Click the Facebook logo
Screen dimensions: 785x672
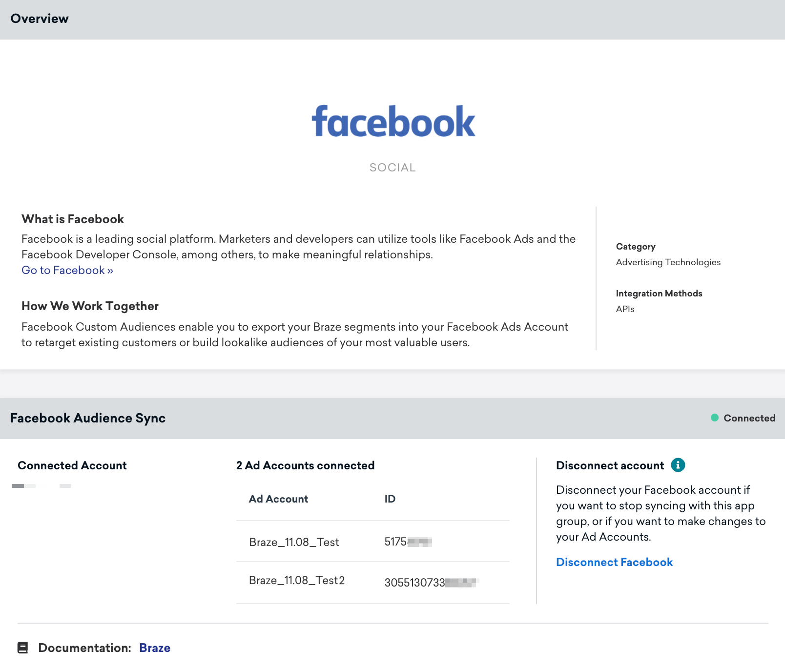click(393, 121)
